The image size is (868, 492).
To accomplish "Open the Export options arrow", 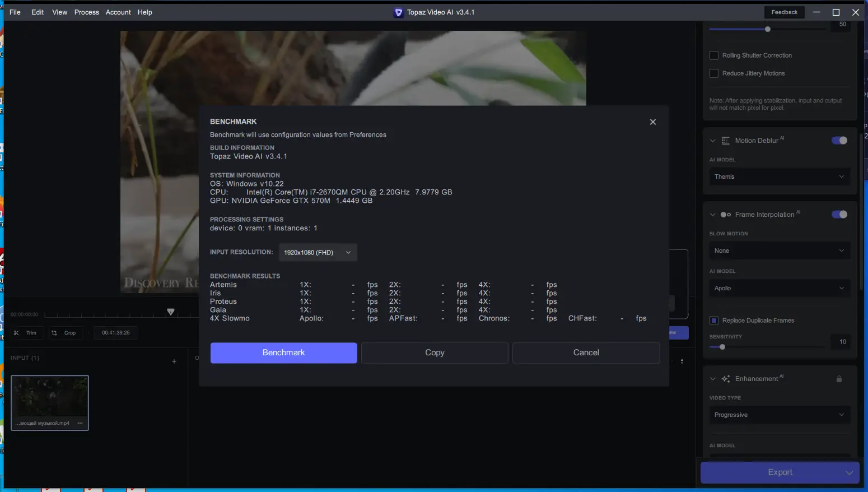I will [849, 472].
